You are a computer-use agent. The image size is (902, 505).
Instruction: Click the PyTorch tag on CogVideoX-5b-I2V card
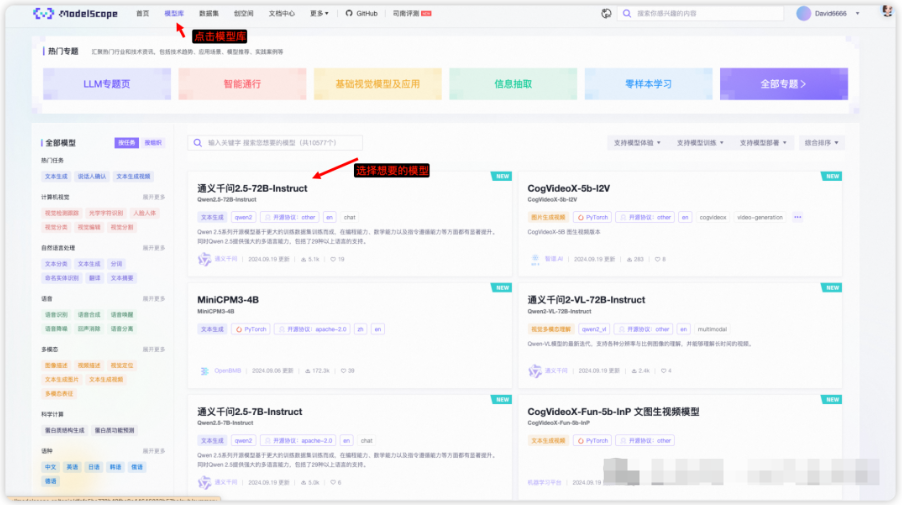click(x=593, y=217)
